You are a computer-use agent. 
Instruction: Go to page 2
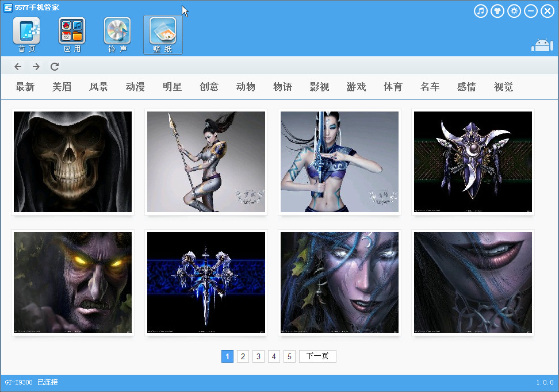coord(243,356)
